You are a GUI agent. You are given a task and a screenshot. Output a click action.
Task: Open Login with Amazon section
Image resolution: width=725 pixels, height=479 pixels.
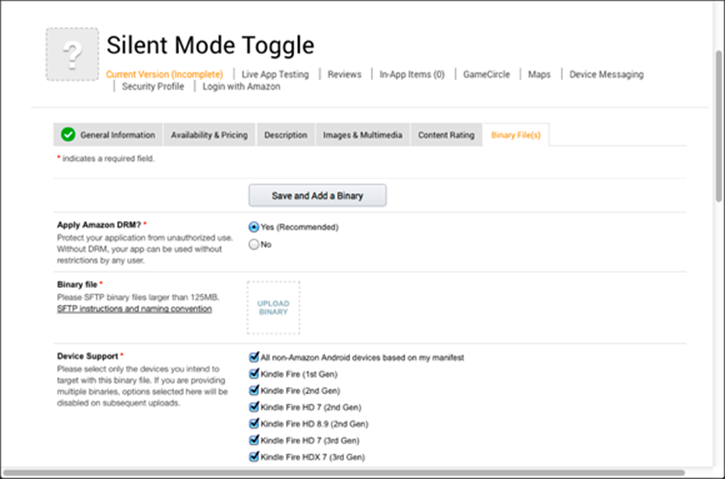coord(241,86)
